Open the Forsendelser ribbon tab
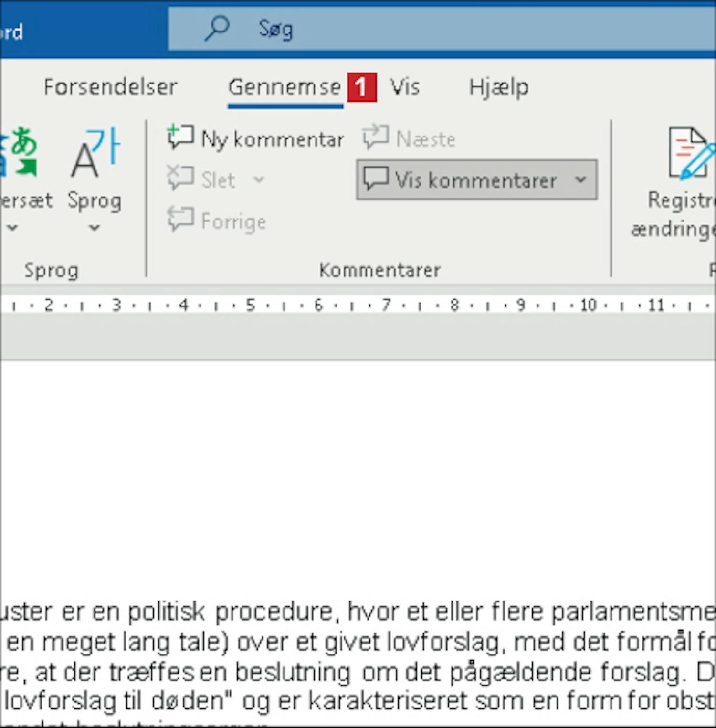The height and width of the screenshot is (728, 716). click(x=110, y=87)
